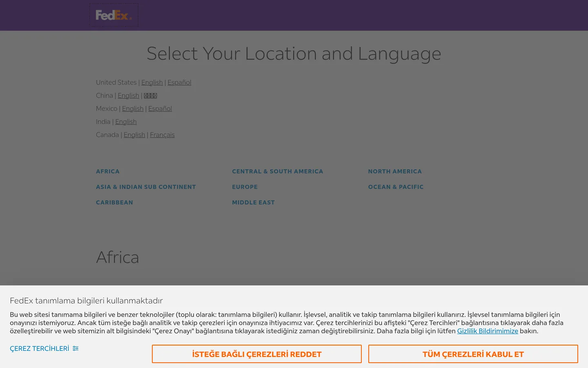This screenshot has height=368, width=588.
Task: Jump to the Caribbean region
Action: (x=114, y=202)
